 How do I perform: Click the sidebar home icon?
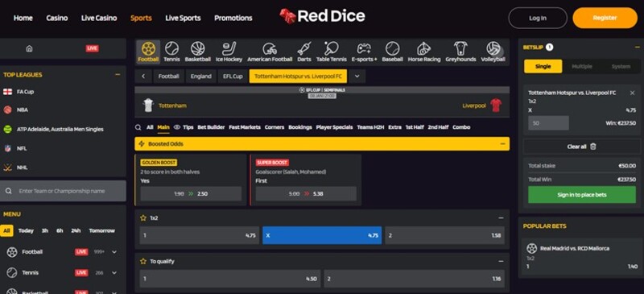[29, 48]
